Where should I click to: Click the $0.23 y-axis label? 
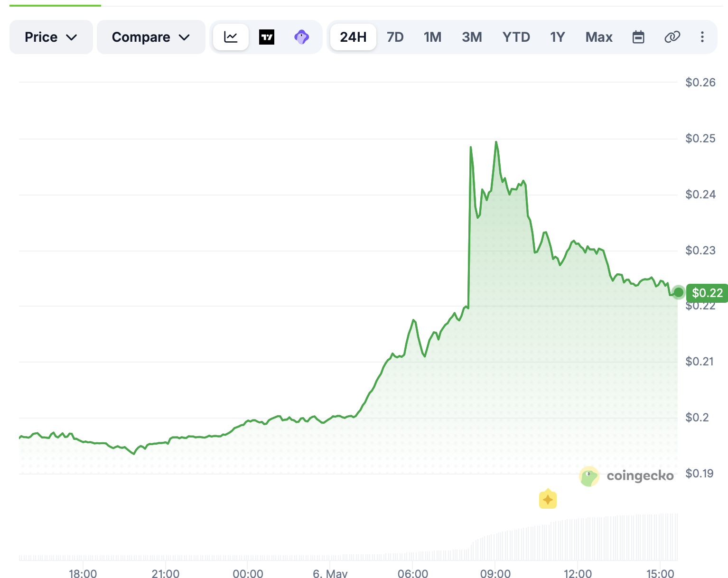point(700,251)
